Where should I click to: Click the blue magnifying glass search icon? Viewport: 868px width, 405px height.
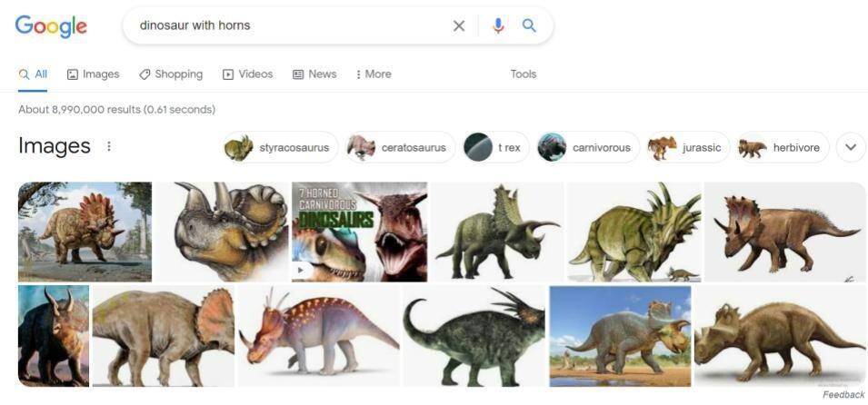pos(529,26)
